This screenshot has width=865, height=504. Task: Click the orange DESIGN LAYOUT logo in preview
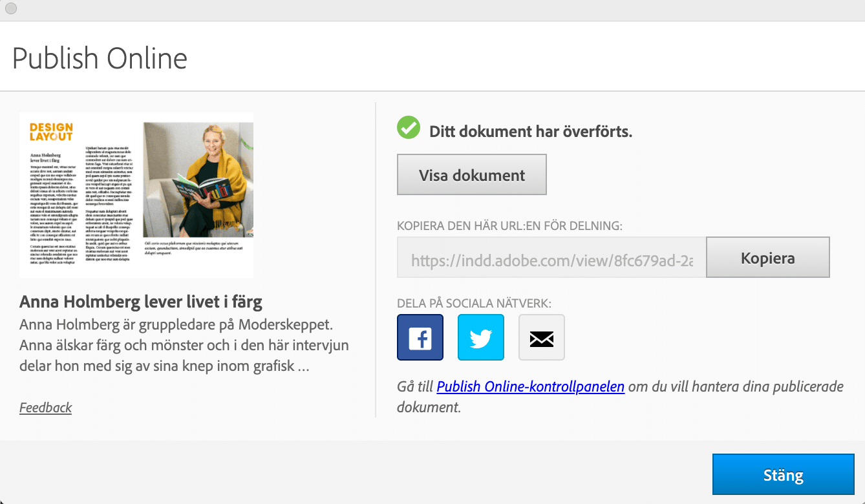point(51,132)
